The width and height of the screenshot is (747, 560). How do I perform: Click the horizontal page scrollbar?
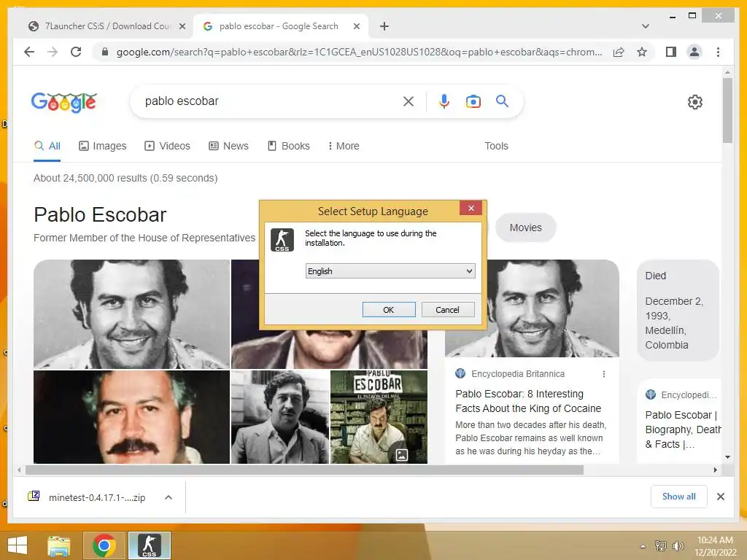[x=304, y=470]
